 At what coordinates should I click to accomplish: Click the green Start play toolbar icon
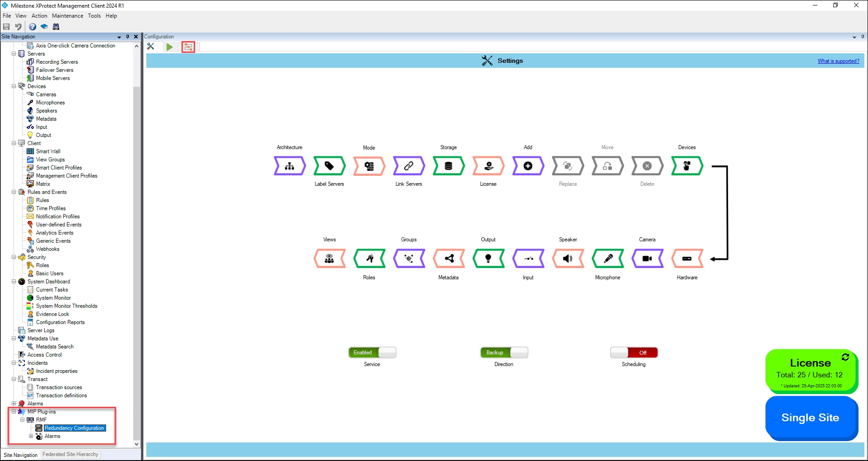pyautogui.click(x=169, y=47)
